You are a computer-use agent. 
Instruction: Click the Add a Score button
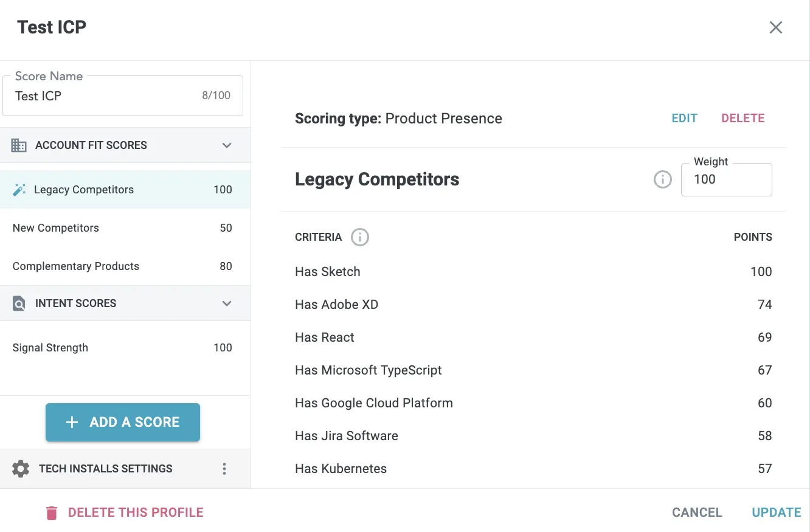coord(123,422)
